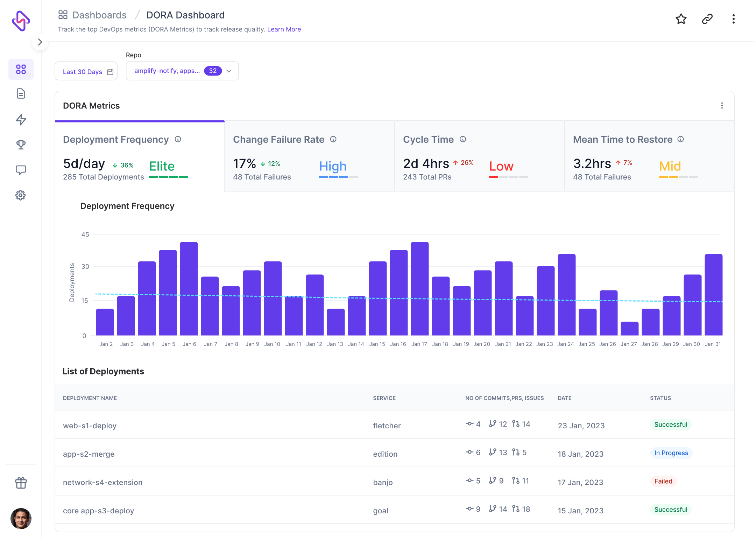Click the settings gear icon in sidebar
The width and height of the screenshot is (756, 541).
click(21, 195)
